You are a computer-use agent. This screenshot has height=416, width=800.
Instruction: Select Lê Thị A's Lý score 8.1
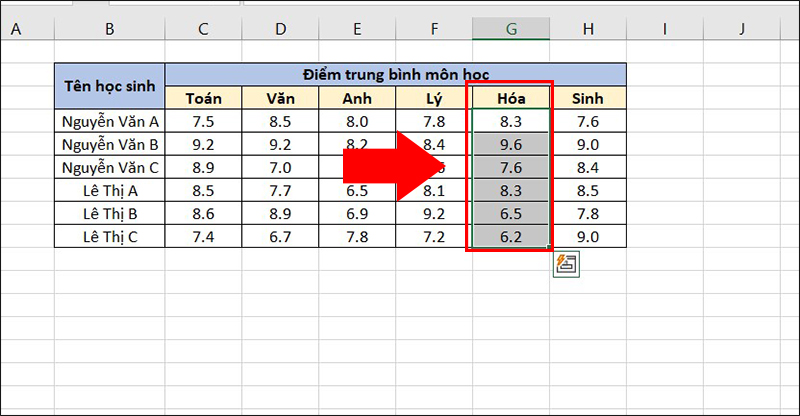pyautogui.click(x=434, y=190)
